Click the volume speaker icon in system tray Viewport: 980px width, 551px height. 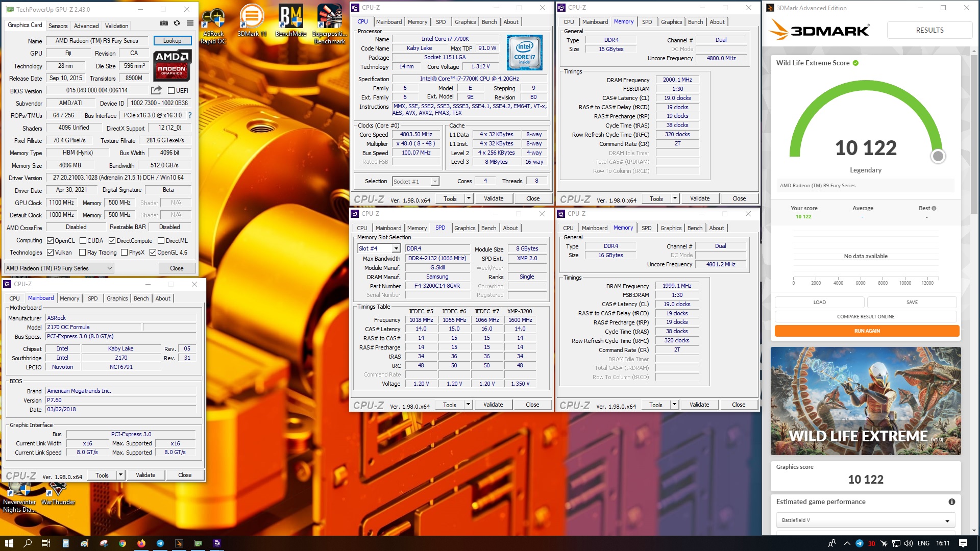(x=909, y=543)
